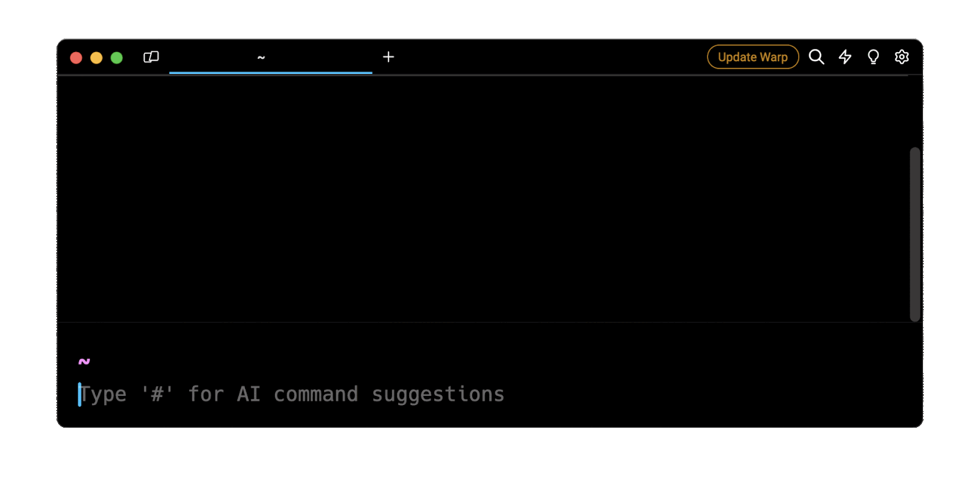Screen dimensions: 980x503
Task: Click the Update Warp button
Action: pos(752,57)
